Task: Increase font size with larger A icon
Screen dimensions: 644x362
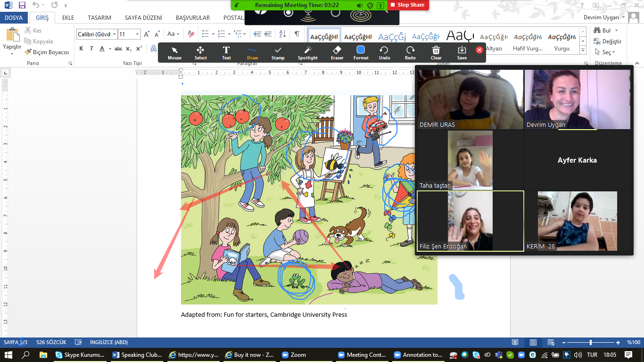Action: tap(147, 34)
